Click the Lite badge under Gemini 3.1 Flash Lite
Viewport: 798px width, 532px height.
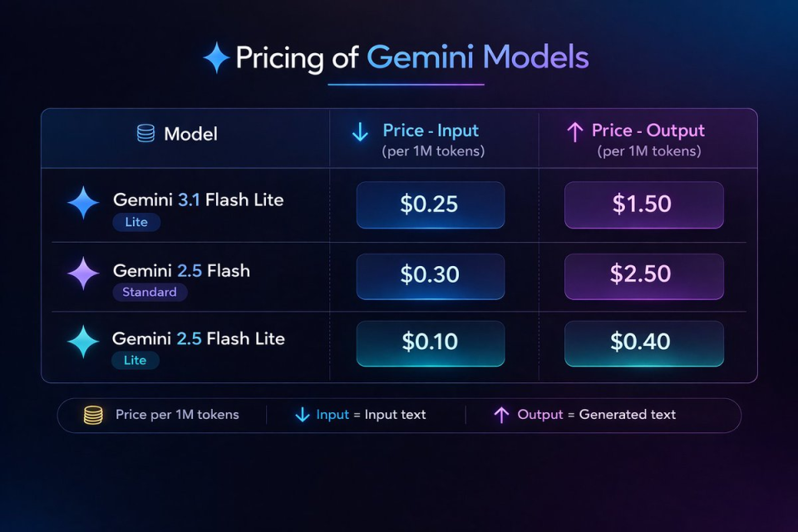pyautogui.click(x=135, y=223)
